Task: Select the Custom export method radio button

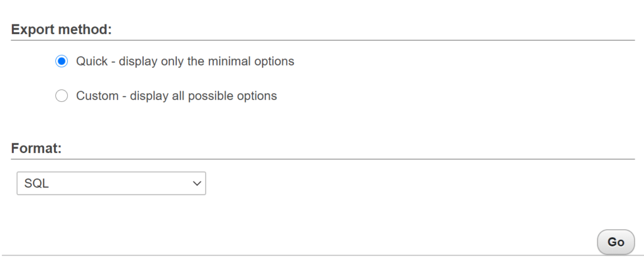Action: (x=62, y=96)
